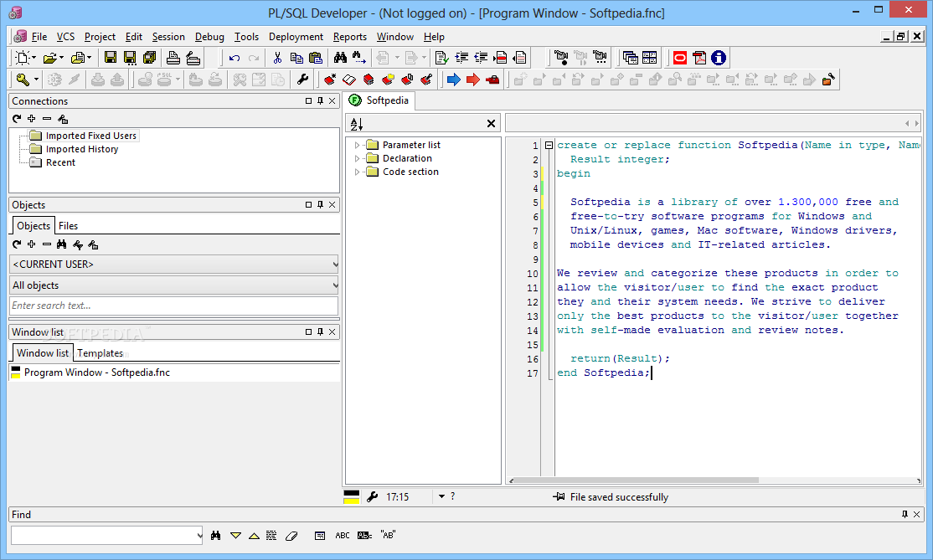Screen dimensions: 933x560
Task: Click Imported History in Connections panel
Action: [x=83, y=149]
